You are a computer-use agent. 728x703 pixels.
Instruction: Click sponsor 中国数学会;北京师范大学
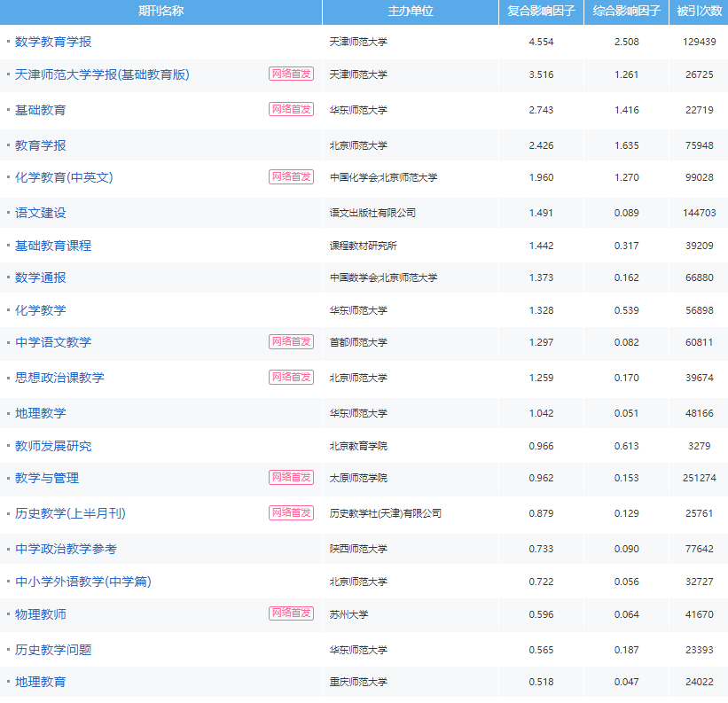pyautogui.click(x=383, y=278)
